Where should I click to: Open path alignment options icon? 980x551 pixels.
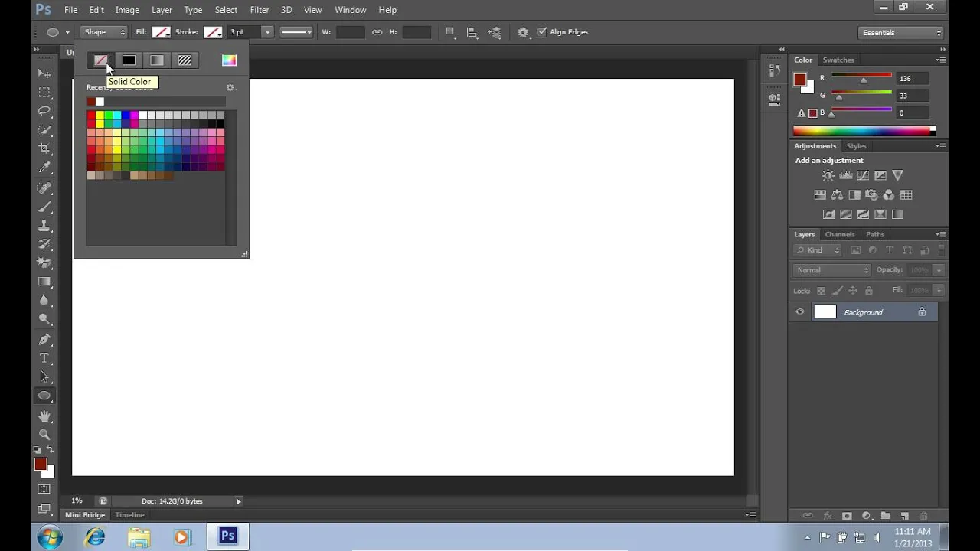click(472, 32)
